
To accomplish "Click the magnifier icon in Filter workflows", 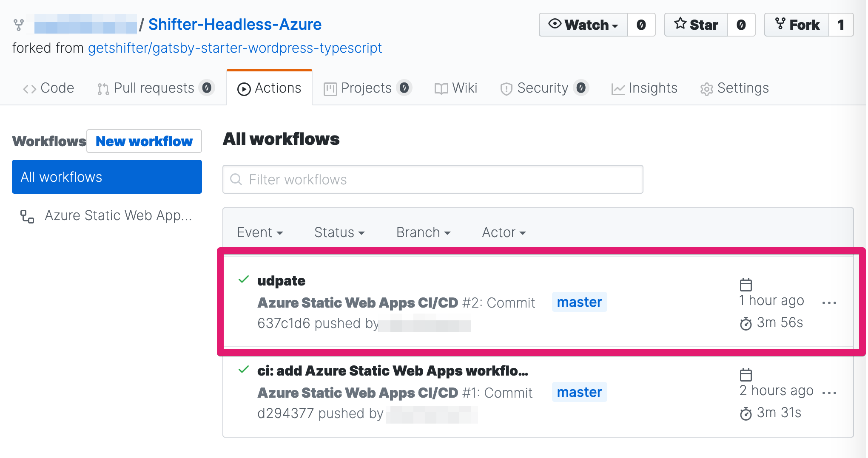I will [236, 179].
